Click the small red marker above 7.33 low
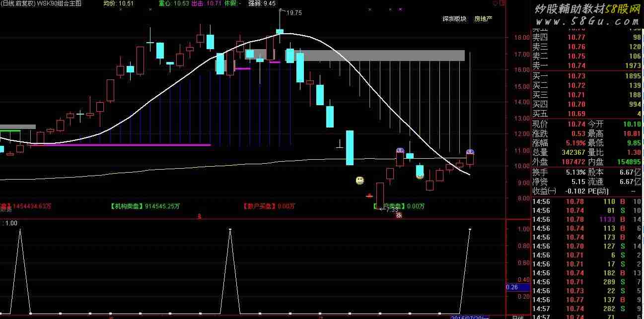Screen dimensions: 644x319 (369, 195)
